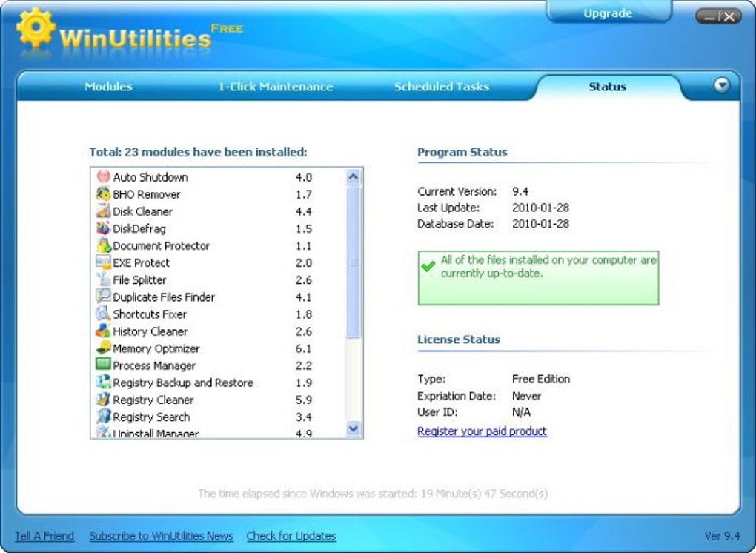This screenshot has height=553, width=756.
Task: Click the Database Date value
Action: tap(540, 224)
